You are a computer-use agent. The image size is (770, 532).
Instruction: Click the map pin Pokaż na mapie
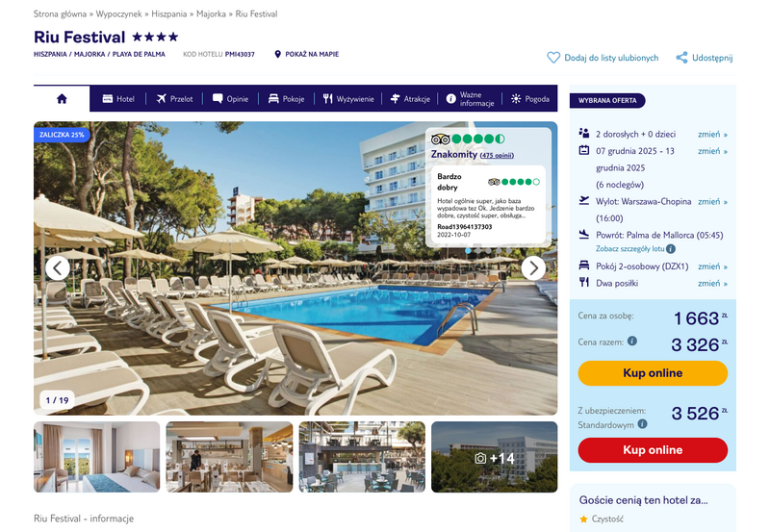[x=277, y=54]
